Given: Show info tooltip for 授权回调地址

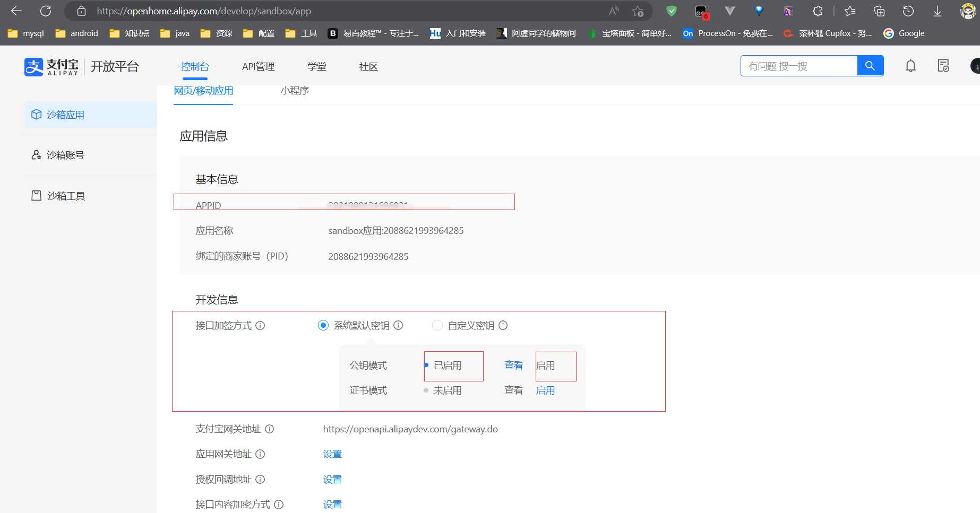Looking at the screenshot, I should click(x=260, y=480).
